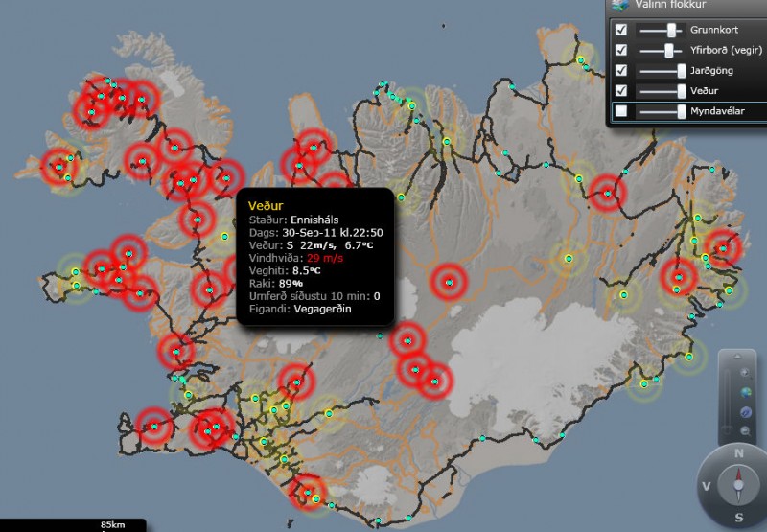Enable the Myndavélar layer checkbox
Viewport: 767px width, 532px height.
[x=621, y=112]
